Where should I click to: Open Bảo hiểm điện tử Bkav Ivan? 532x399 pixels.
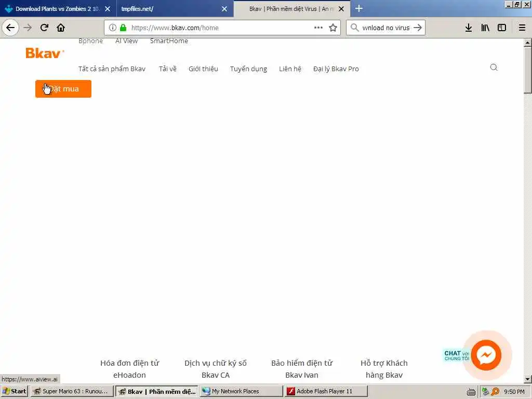(x=302, y=369)
